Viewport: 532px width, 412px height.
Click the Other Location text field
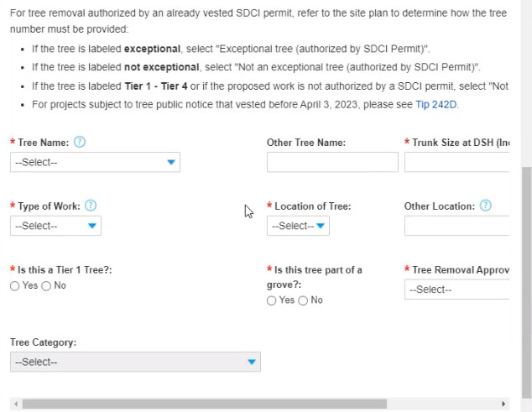point(456,226)
